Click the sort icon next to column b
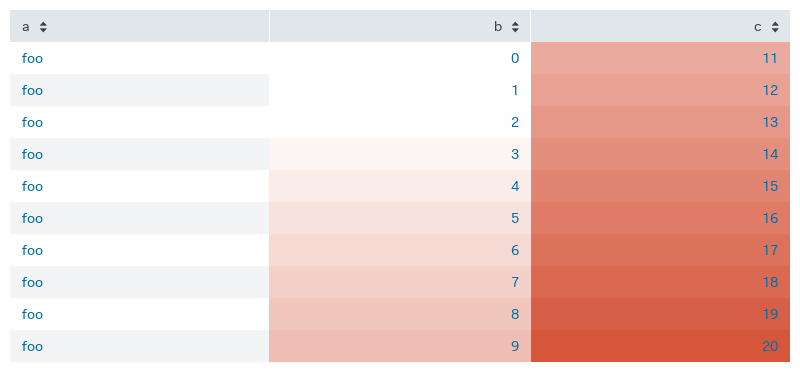This screenshot has width=800, height=372. (515, 27)
